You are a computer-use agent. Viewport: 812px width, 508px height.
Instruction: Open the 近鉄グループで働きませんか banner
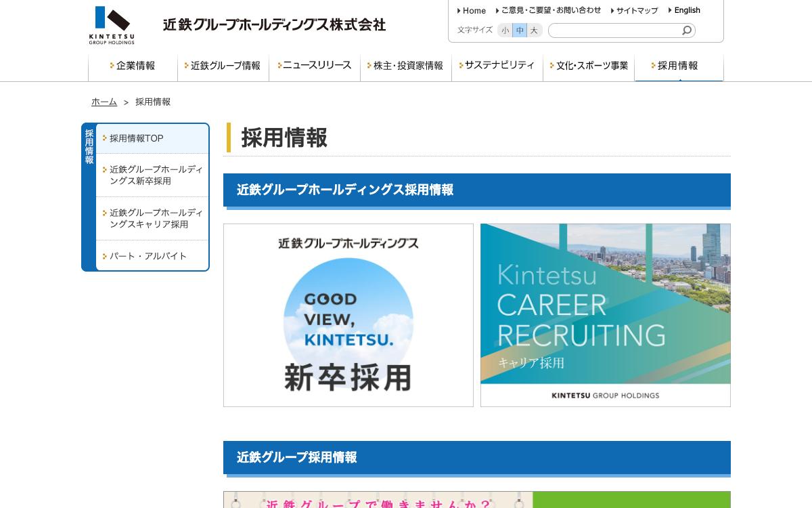tap(477, 500)
